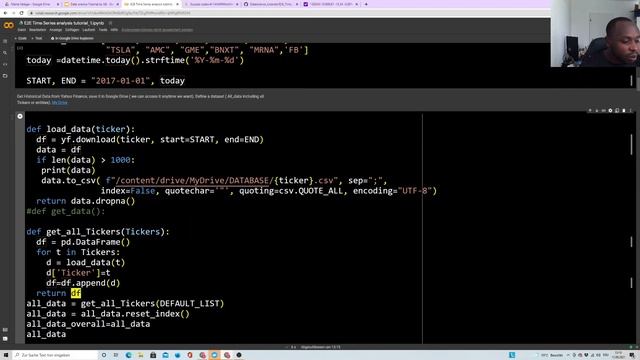Image resolution: width=640 pixels, height=360 pixels.
Task: Open the Windows Start menu
Action: click(6, 355)
